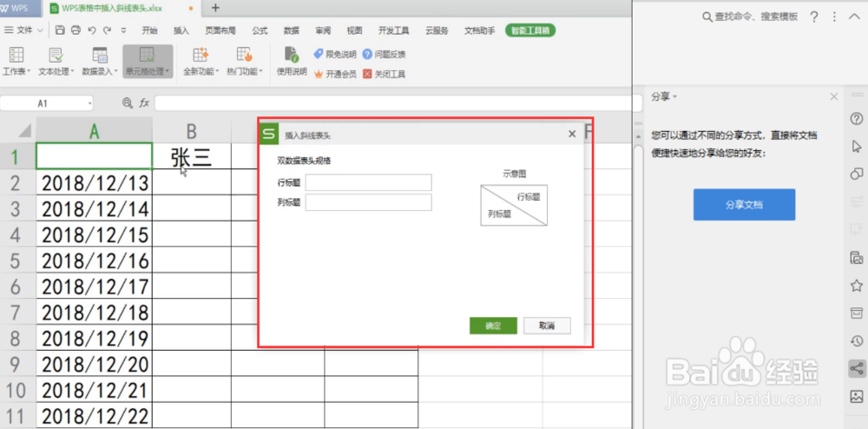
Task: Open the 全新功能 dropdown
Action: click(201, 62)
